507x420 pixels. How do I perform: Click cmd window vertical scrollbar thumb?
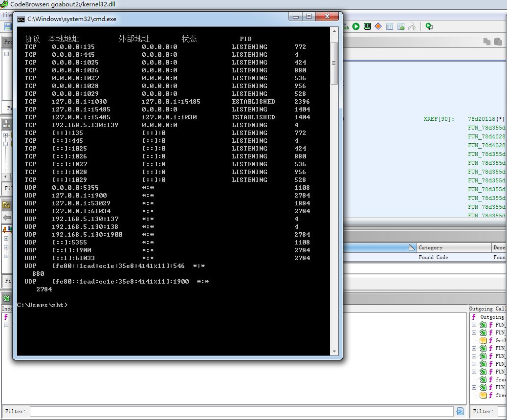point(334,63)
